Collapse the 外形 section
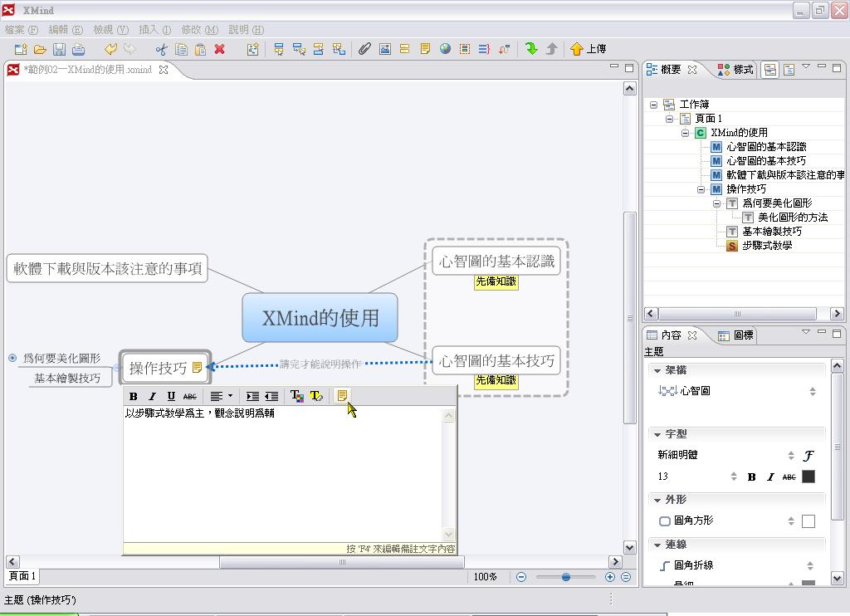The height and width of the screenshot is (616, 850). [x=657, y=500]
